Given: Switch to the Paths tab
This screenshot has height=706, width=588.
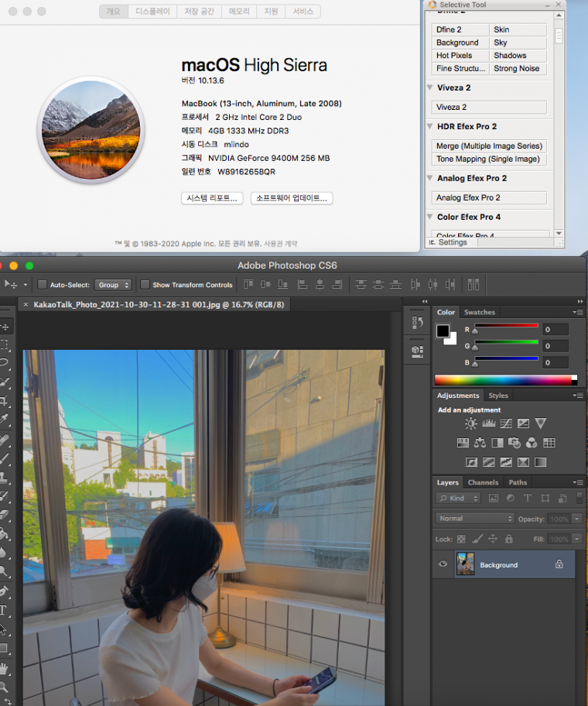Looking at the screenshot, I should click(x=518, y=482).
